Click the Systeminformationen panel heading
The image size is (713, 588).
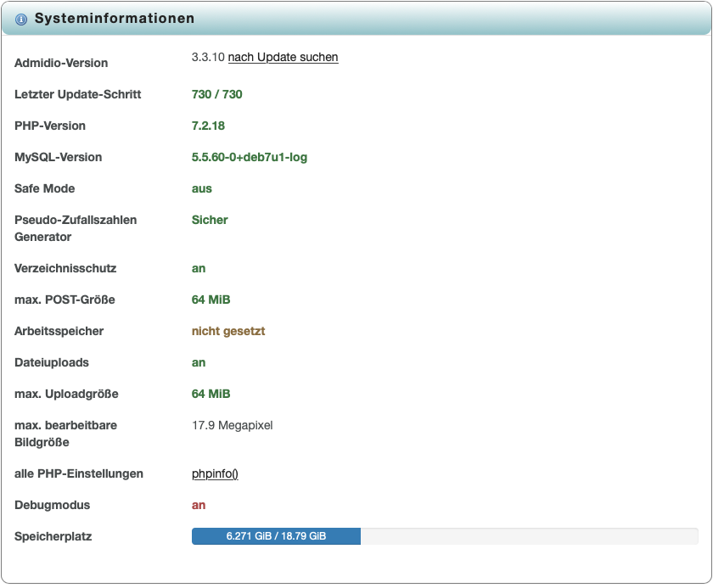click(x=114, y=19)
